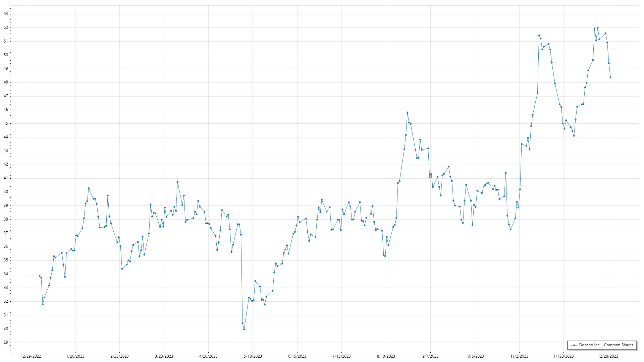Click the legend's blue line marker icon

[574, 345]
